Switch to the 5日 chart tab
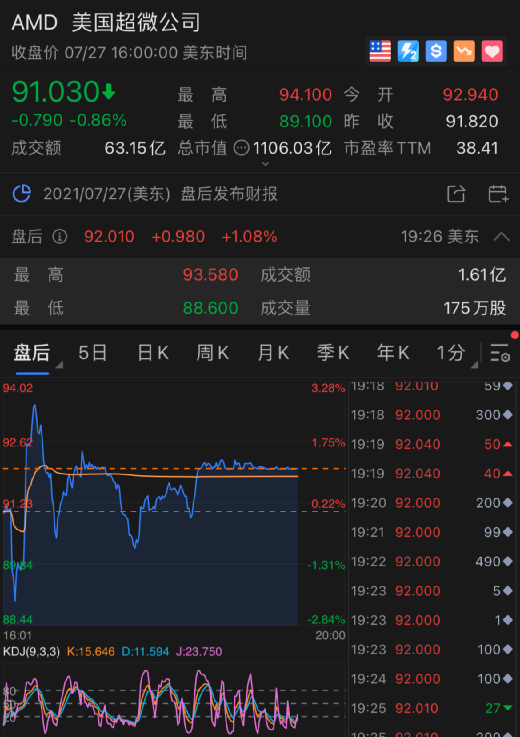Image resolution: width=520 pixels, height=737 pixels. [x=93, y=353]
